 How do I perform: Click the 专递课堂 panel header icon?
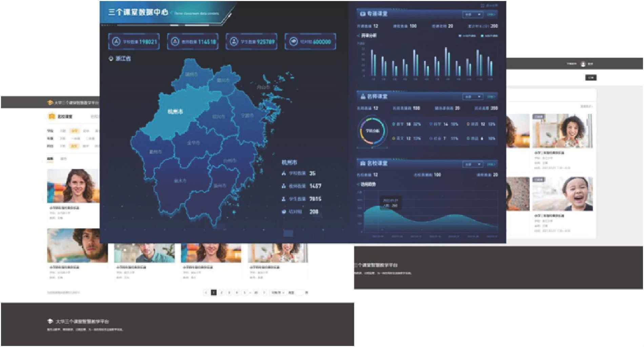[x=363, y=14]
